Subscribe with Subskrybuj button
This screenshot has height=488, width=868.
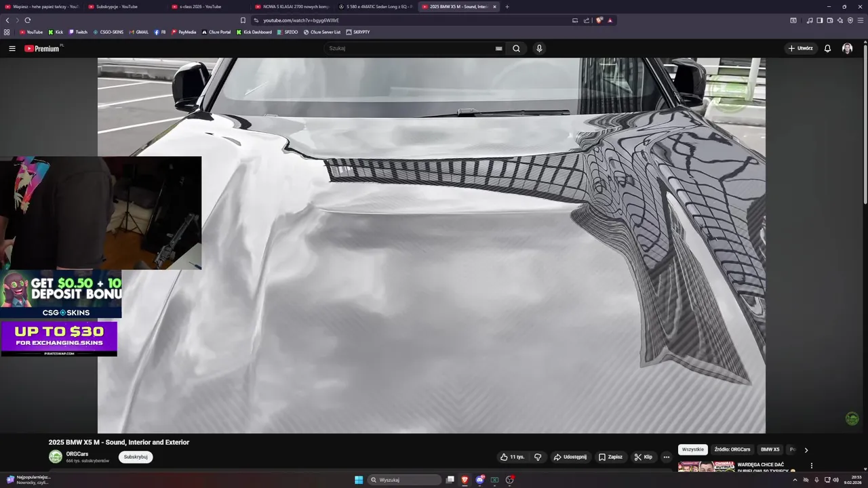136,457
